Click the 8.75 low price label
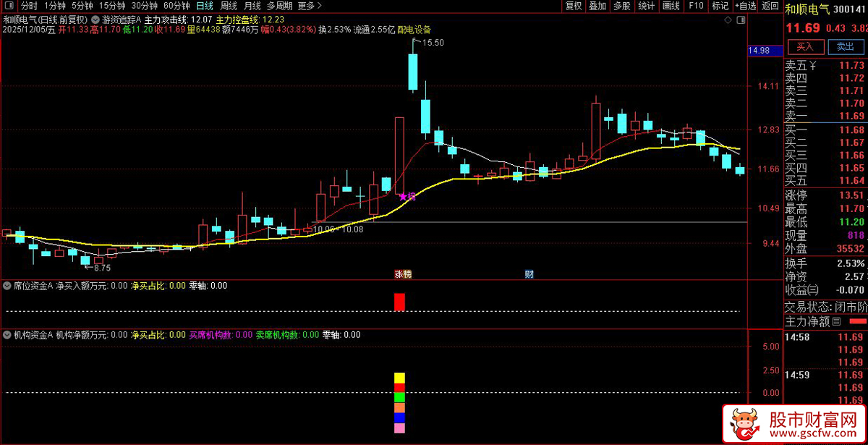Image resolution: width=868 pixels, height=445 pixels. 103,268
